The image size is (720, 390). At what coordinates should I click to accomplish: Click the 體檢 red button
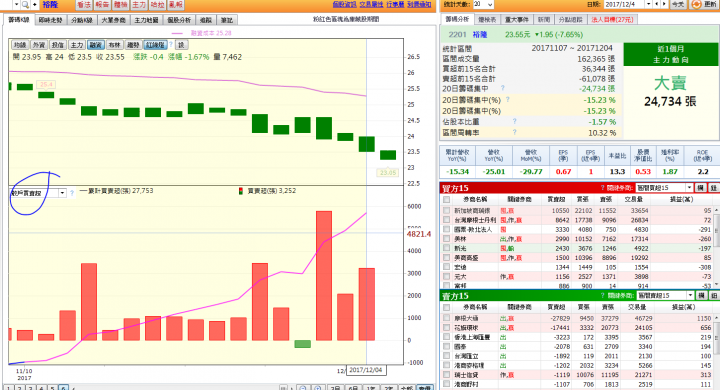[120, 5]
